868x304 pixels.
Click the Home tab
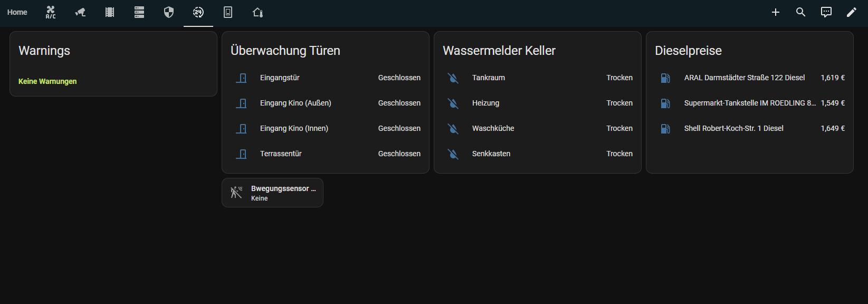17,12
